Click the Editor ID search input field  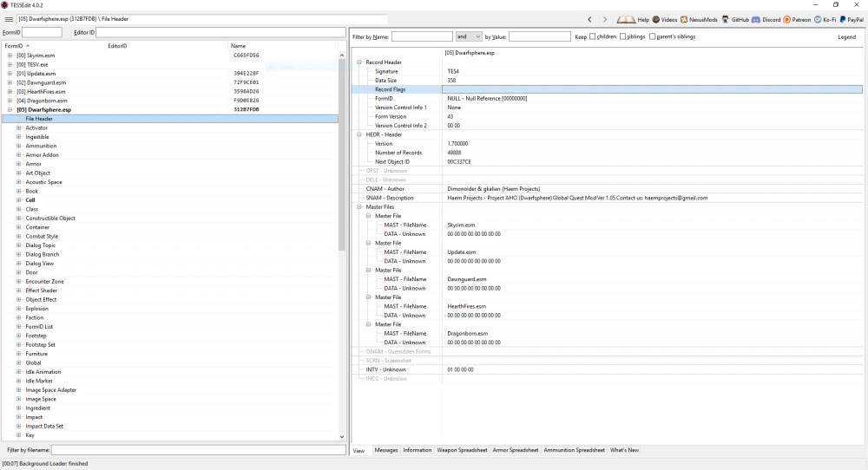220,33
